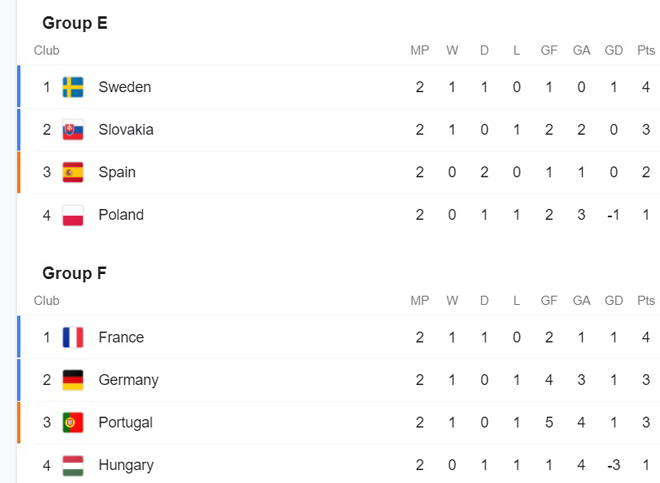Click the Pts column header in Group E
The image size is (660, 483).
click(646, 51)
